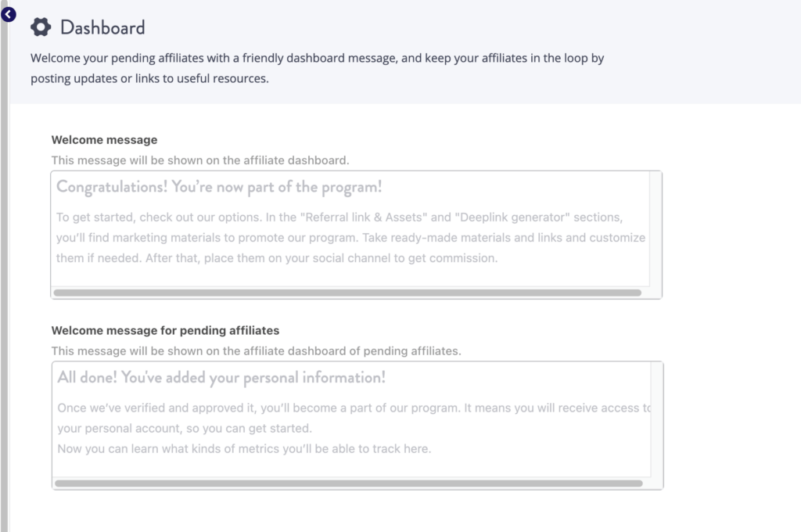Click blank space below pending affiliates text

tap(350, 467)
